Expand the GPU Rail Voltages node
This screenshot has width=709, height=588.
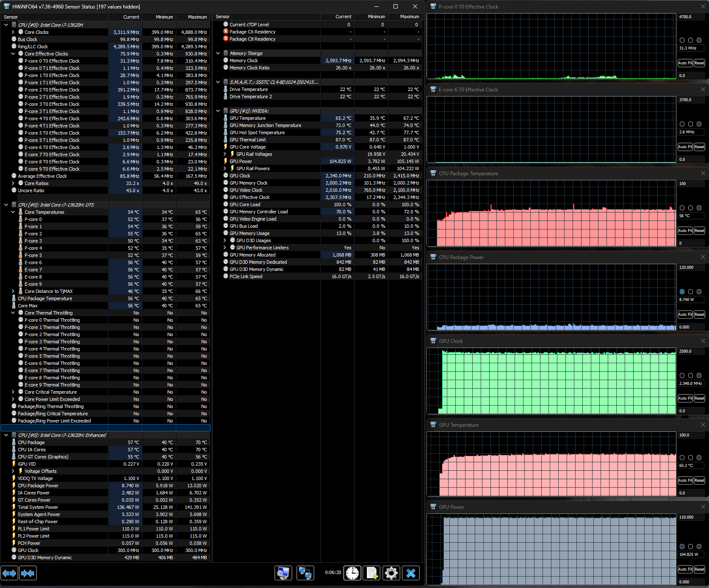point(225,154)
